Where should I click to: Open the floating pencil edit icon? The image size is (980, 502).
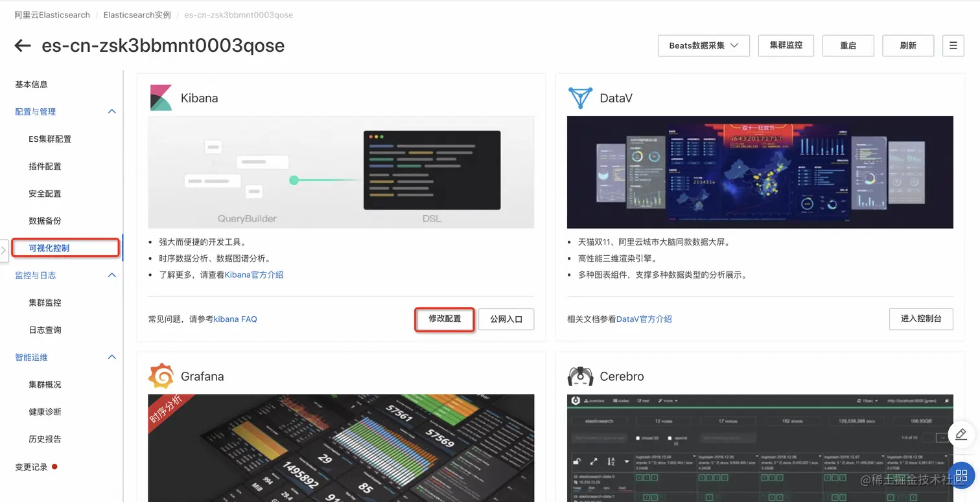click(961, 434)
